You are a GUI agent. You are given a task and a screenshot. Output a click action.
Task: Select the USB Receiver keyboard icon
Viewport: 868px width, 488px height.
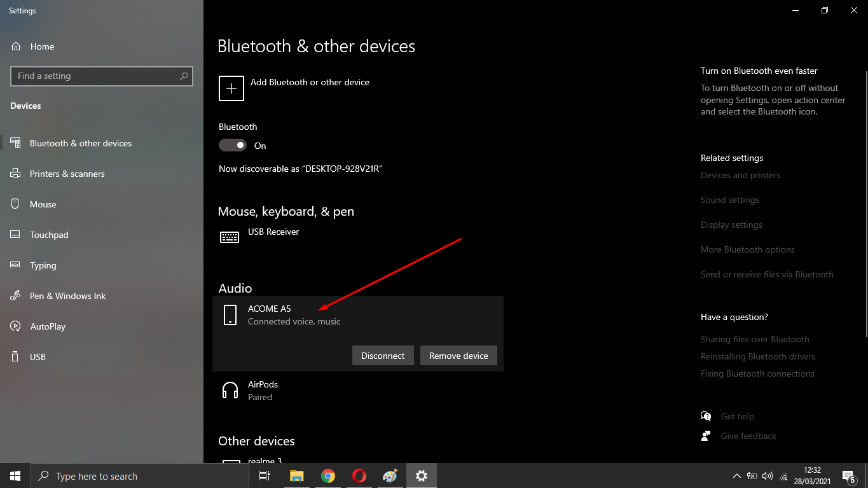click(230, 237)
